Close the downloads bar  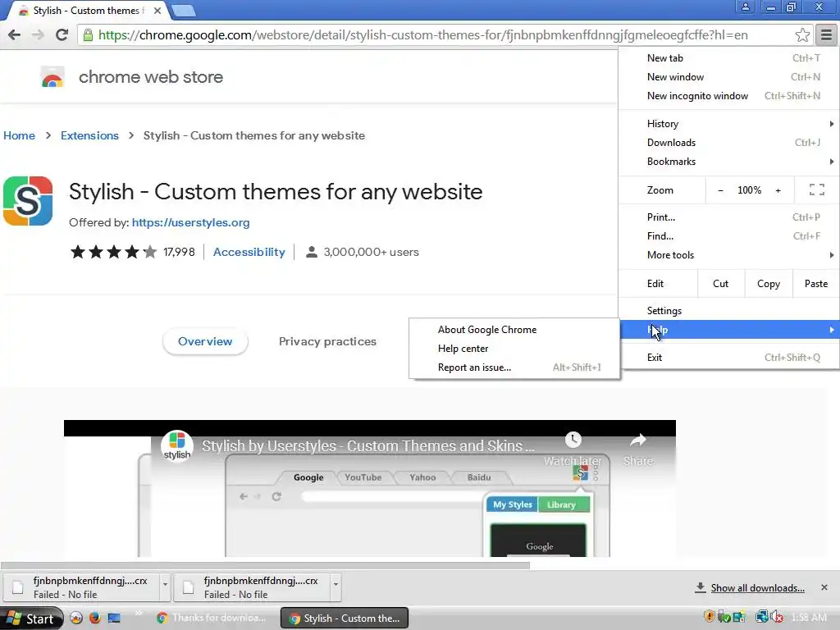pyautogui.click(x=824, y=587)
